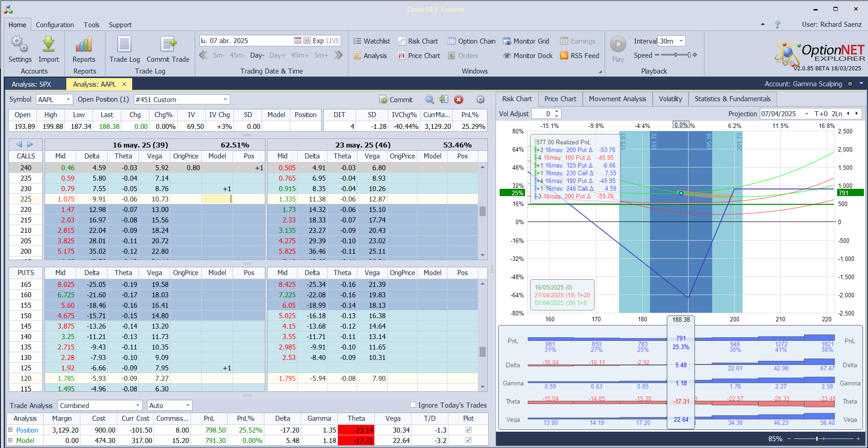Click the help question mark icon
This screenshot has height=448, width=868.
(x=778, y=24)
